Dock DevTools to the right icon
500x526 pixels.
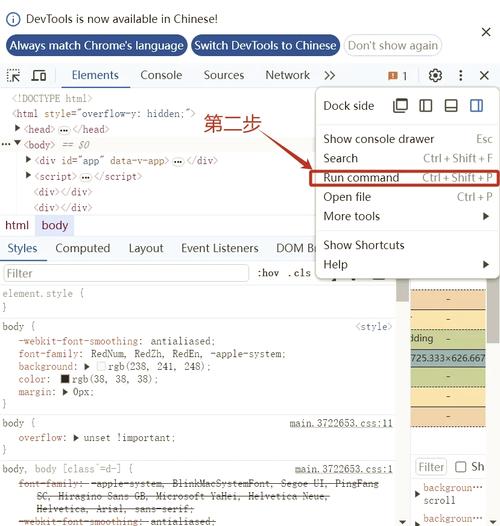(x=476, y=106)
